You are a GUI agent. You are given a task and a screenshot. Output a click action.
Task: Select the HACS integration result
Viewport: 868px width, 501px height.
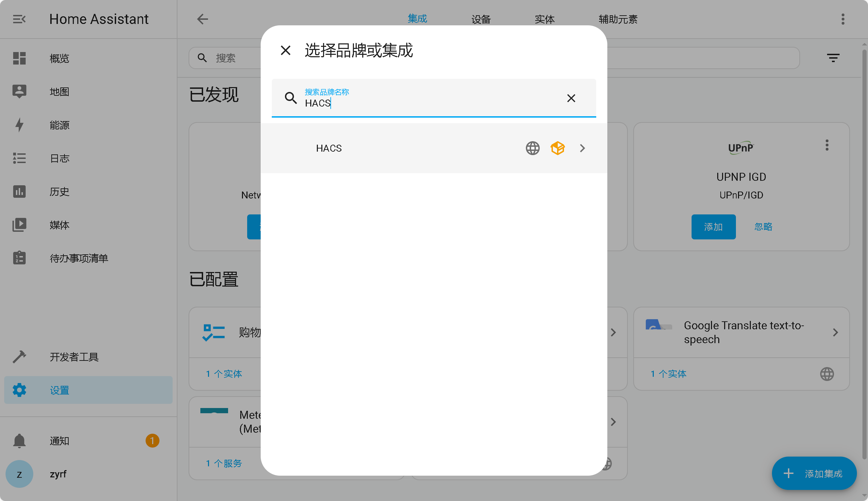coord(434,148)
